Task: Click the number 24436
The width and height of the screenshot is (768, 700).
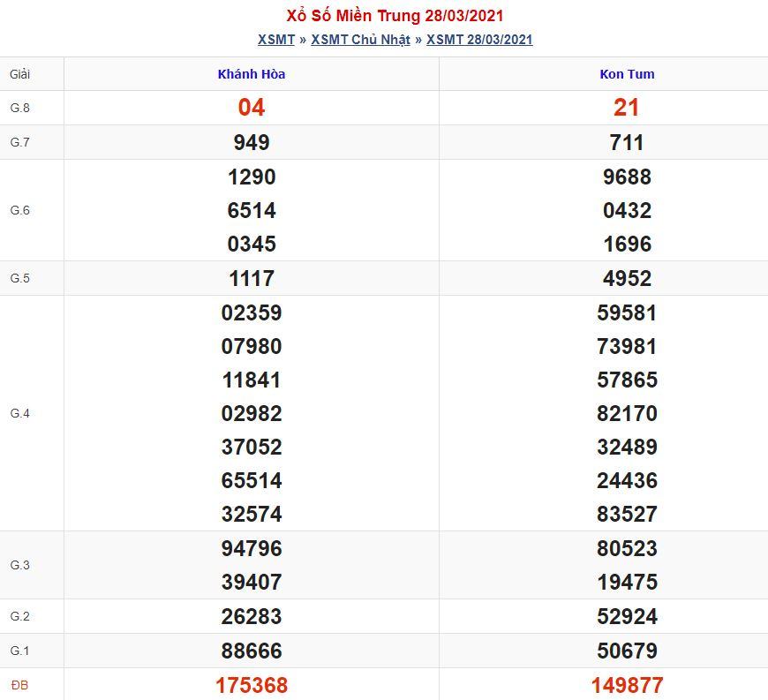Action: pos(627,480)
